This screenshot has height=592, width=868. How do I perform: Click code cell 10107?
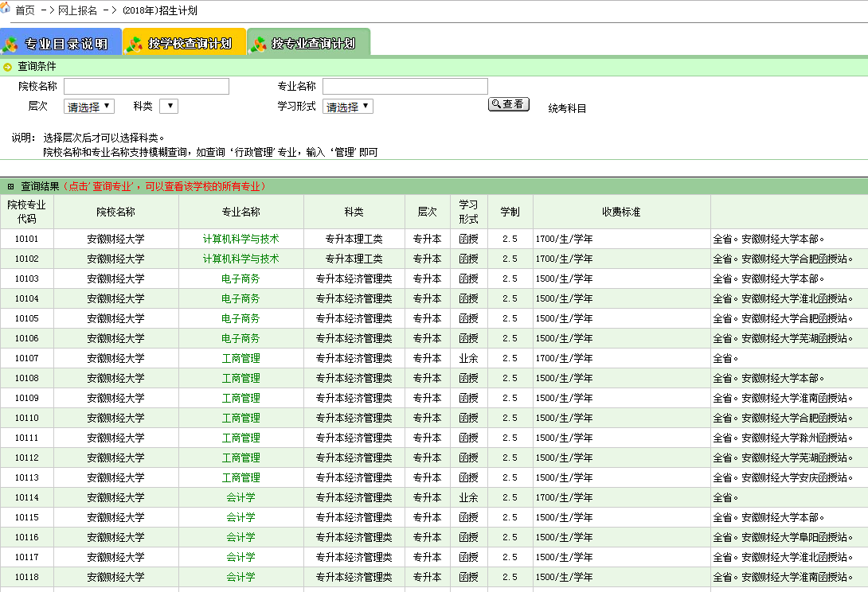(26, 359)
